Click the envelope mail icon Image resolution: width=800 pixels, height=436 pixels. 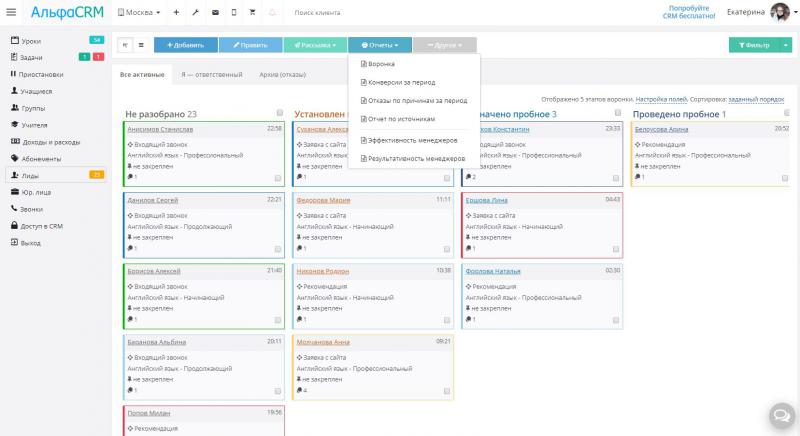click(215, 13)
